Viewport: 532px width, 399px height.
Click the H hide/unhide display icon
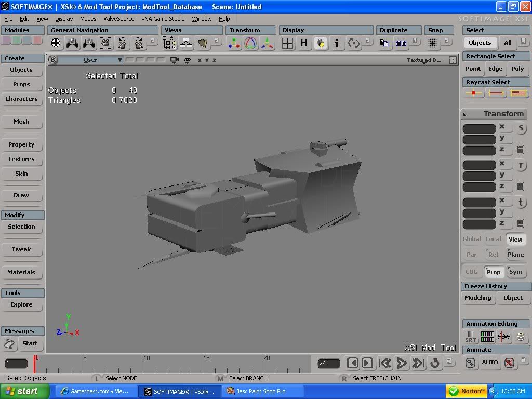point(303,43)
